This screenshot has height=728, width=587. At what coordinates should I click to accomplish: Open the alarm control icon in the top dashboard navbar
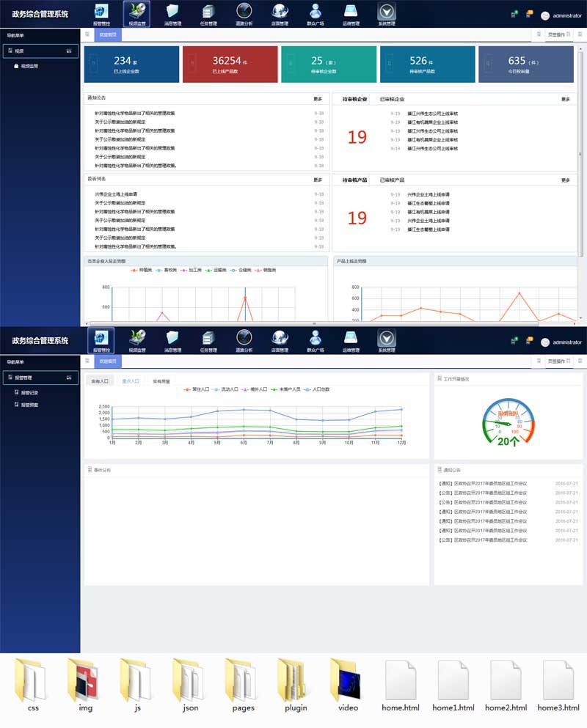(x=101, y=14)
